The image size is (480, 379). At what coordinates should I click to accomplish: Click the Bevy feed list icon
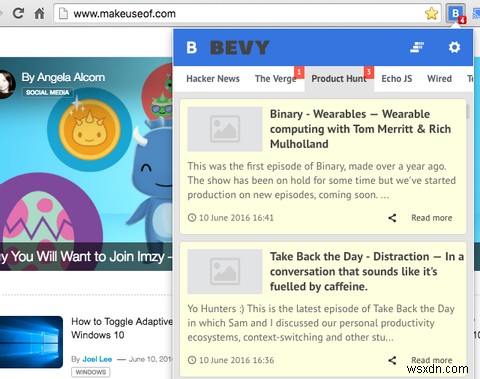click(417, 47)
